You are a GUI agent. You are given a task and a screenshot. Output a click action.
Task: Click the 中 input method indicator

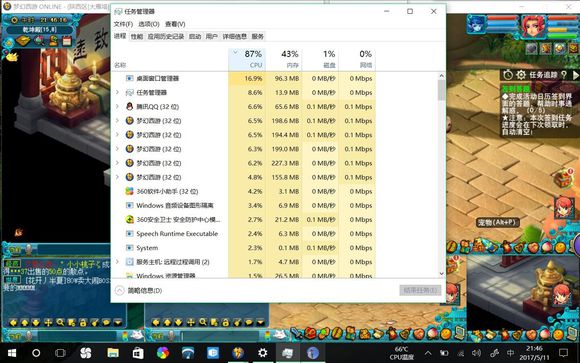coord(510,353)
